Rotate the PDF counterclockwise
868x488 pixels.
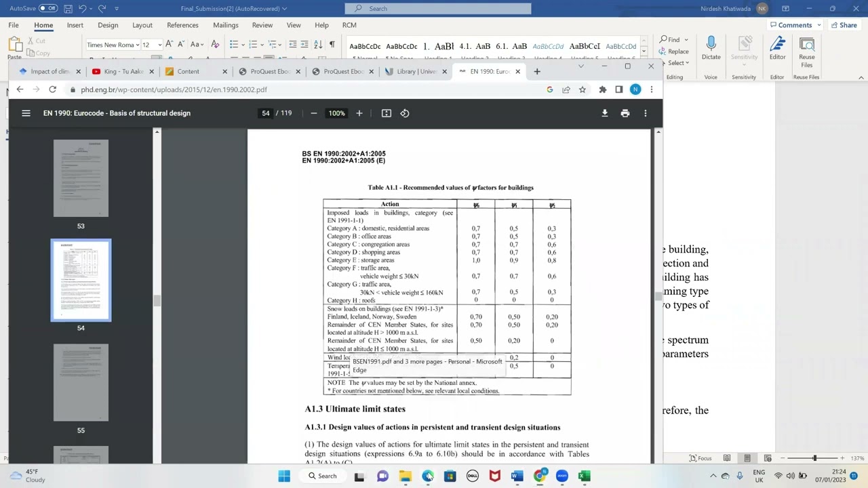[x=405, y=113]
